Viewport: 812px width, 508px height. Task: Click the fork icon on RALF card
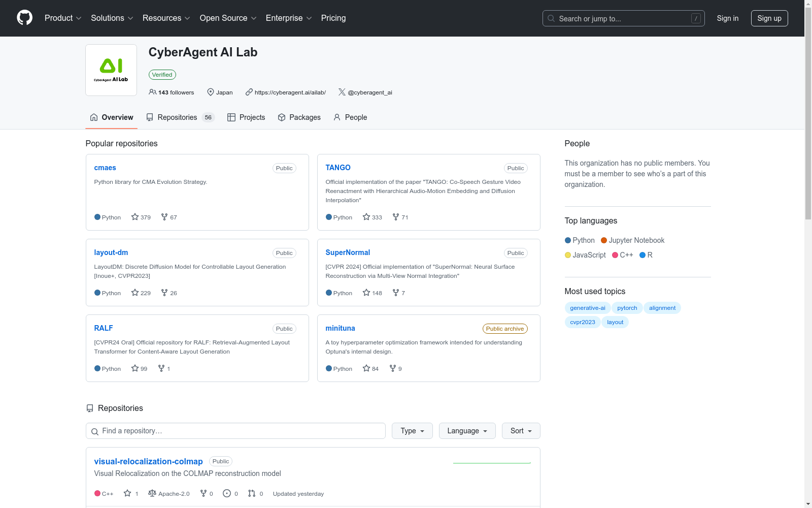pos(161,368)
